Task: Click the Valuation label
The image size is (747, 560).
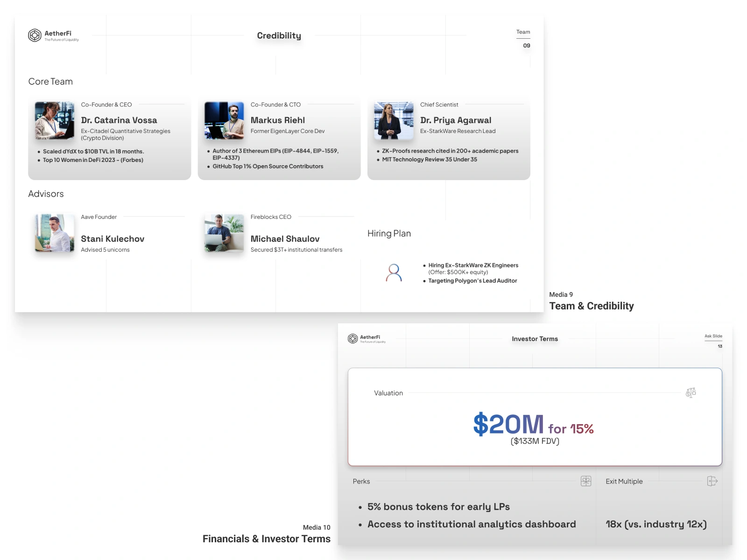Action: [388, 393]
